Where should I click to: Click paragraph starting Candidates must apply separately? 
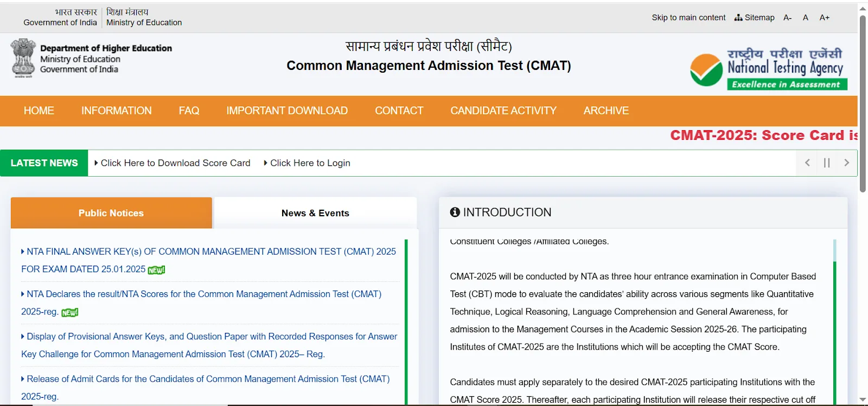point(633,391)
